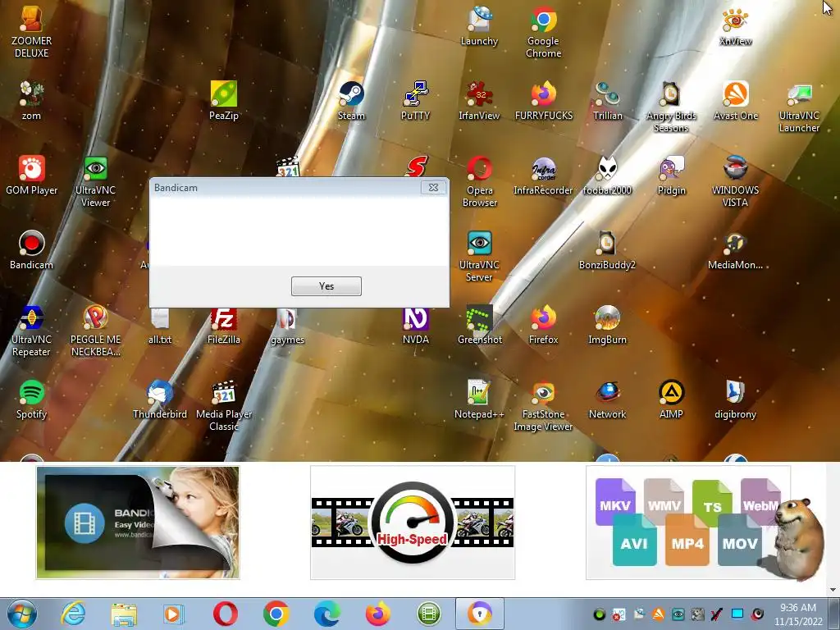This screenshot has width=840, height=630.
Task: Open the Launchy desktop shortcut
Action: coord(479,26)
